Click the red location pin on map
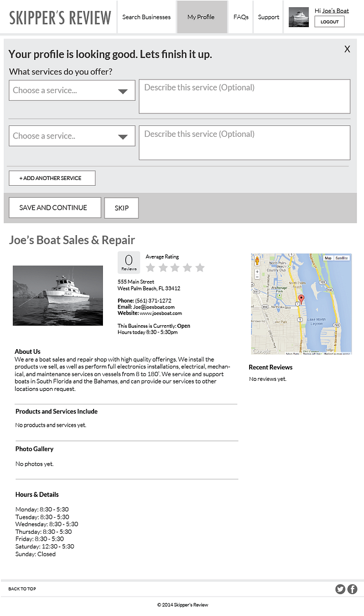Image resolution: width=364 pixels, height=616 pixels. (x=301, y=299)
